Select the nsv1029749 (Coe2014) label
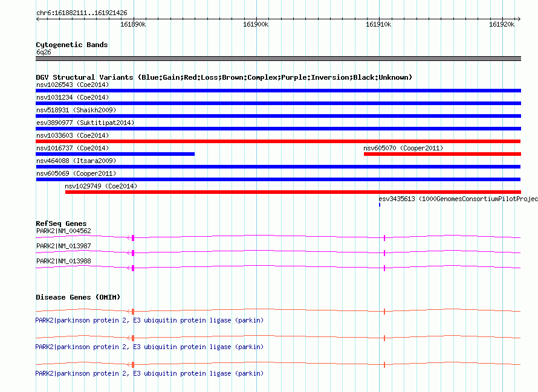The width and height of the screenshot is (538, 392). click(101, 186)
